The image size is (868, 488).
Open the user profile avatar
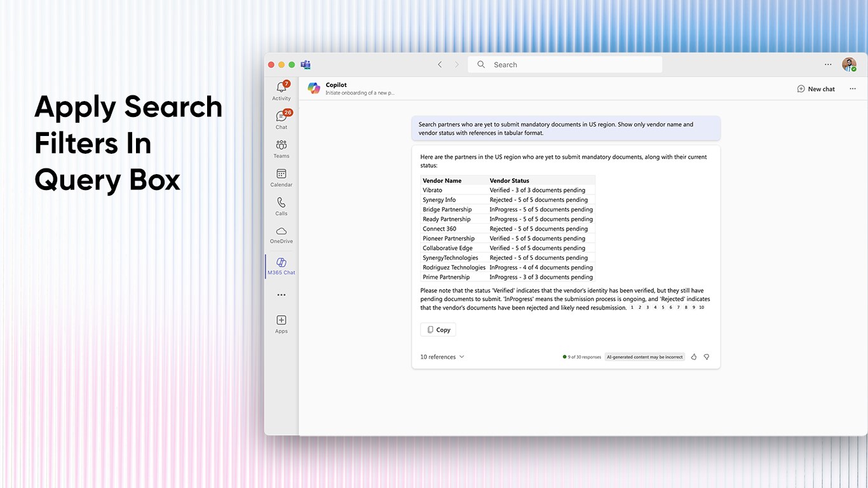pos(849,65)
